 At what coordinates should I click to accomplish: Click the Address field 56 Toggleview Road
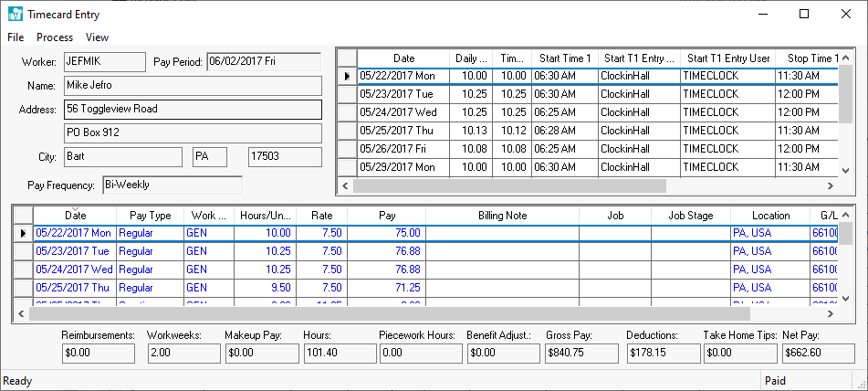tap(192, 109)
